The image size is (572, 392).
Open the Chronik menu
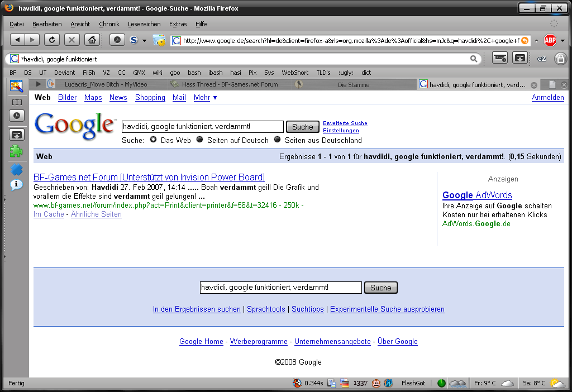[109, 24]
